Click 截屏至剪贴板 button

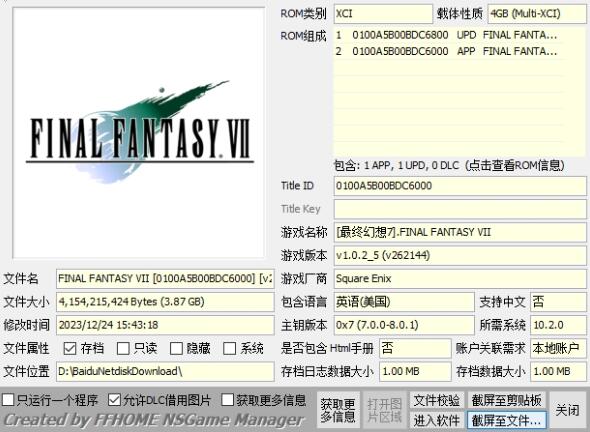(x=506, y=400)
